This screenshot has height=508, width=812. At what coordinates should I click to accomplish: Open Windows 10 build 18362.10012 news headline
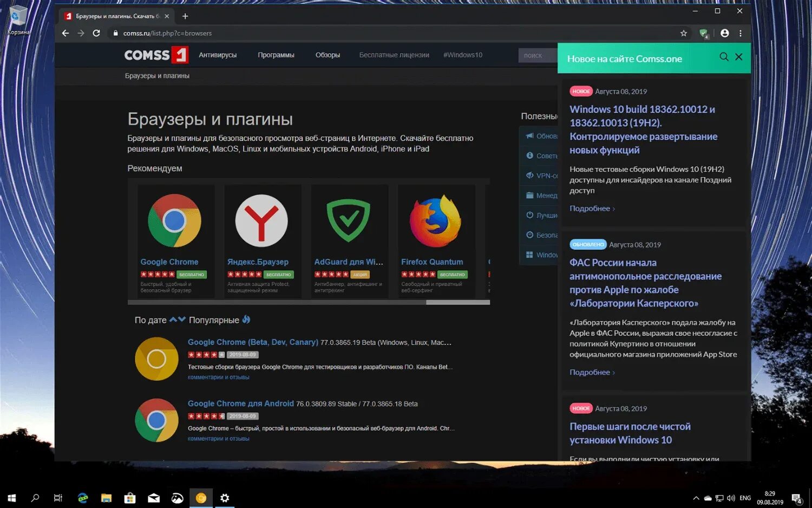644,129
